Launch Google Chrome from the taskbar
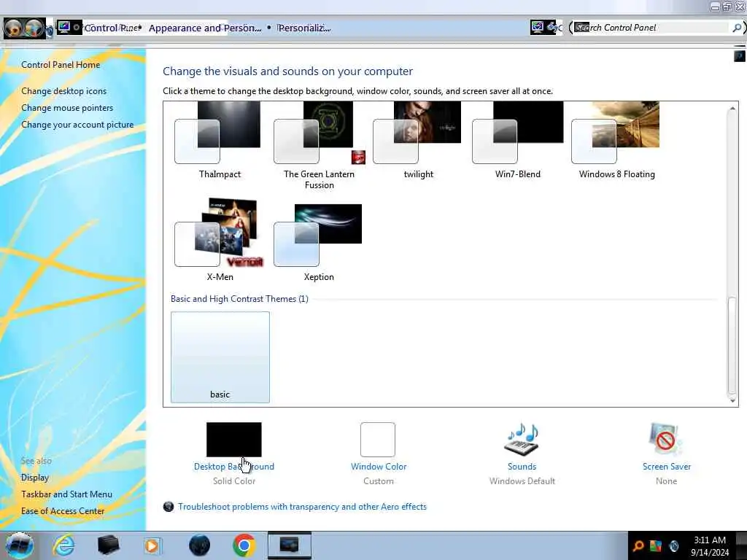The image size is (747, 560). click(244, 545)
